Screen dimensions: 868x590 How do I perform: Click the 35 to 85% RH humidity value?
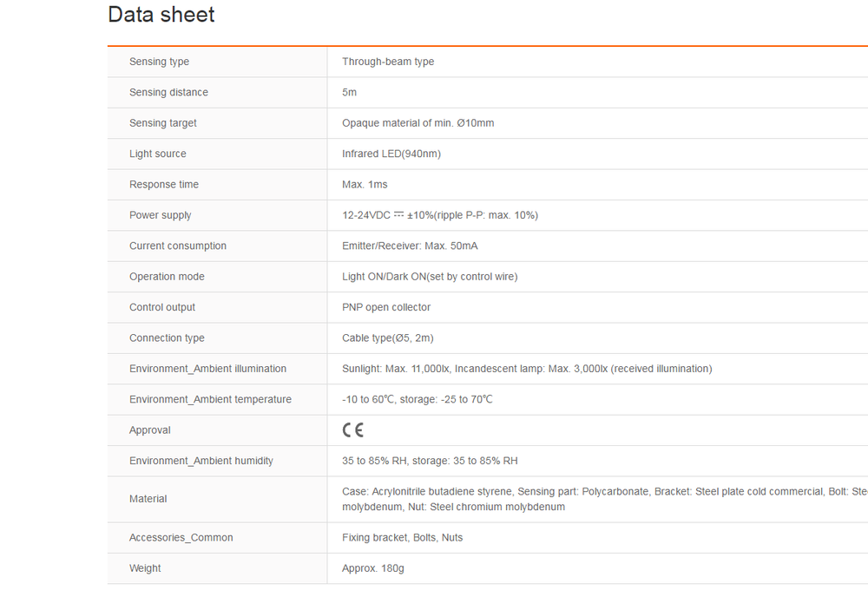point(430,461)
